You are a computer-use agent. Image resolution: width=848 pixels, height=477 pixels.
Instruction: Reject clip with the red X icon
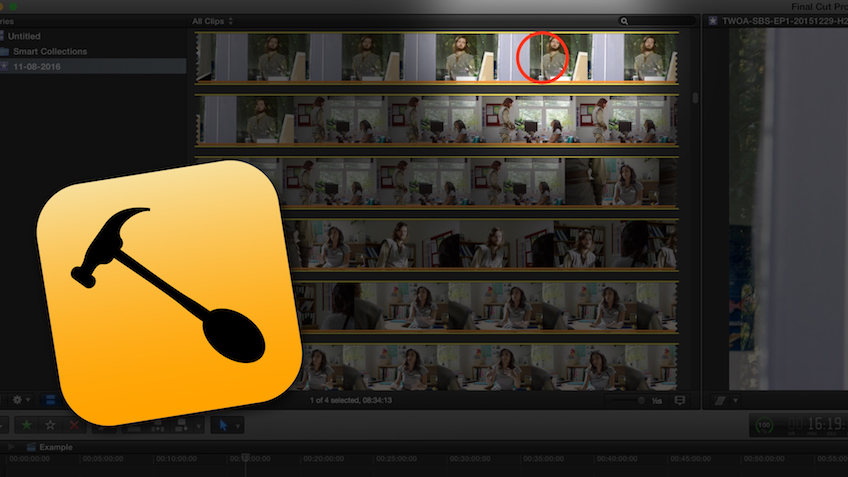pyautogui.click(x=74, y=425)
